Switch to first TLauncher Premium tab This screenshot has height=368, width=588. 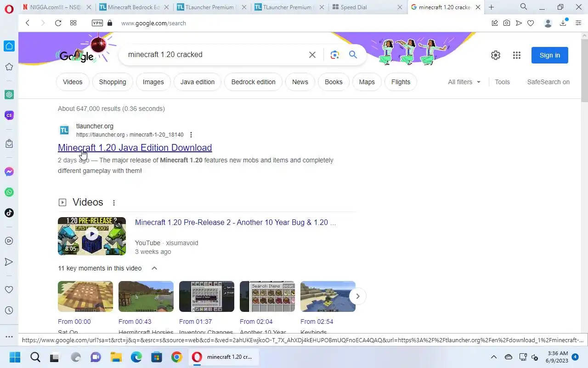point(212,7)
